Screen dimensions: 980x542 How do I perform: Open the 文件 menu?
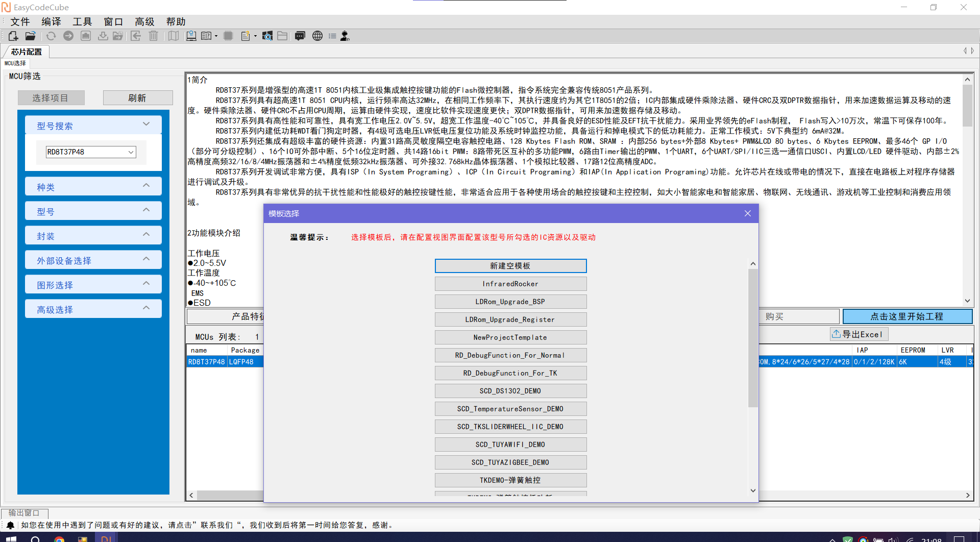[20, 21]
